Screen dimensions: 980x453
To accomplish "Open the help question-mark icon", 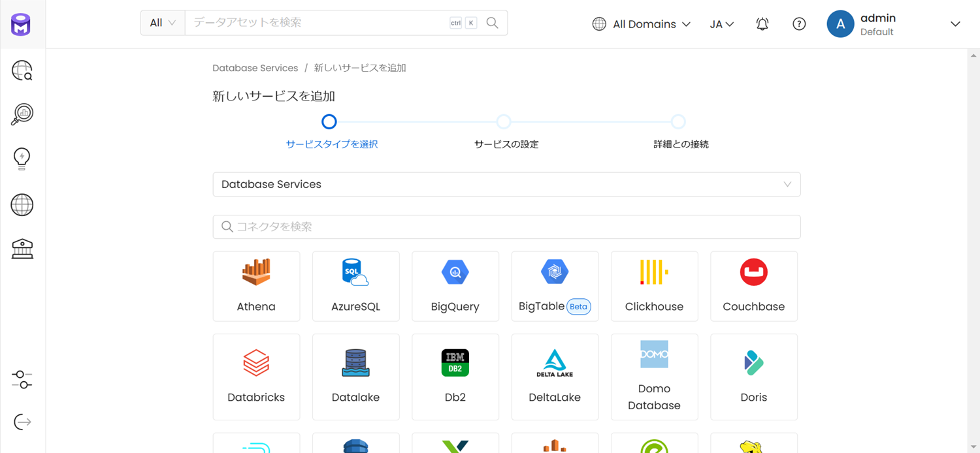I will click(799, 24).
